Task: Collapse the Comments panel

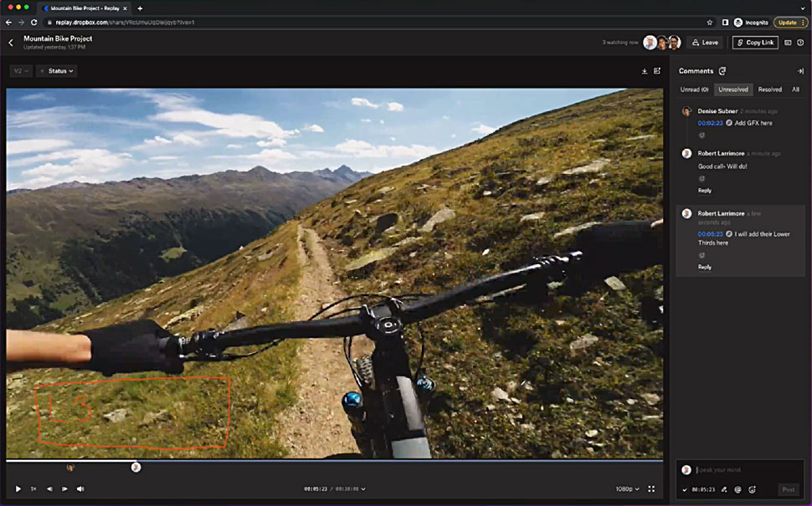Action: 800,71
